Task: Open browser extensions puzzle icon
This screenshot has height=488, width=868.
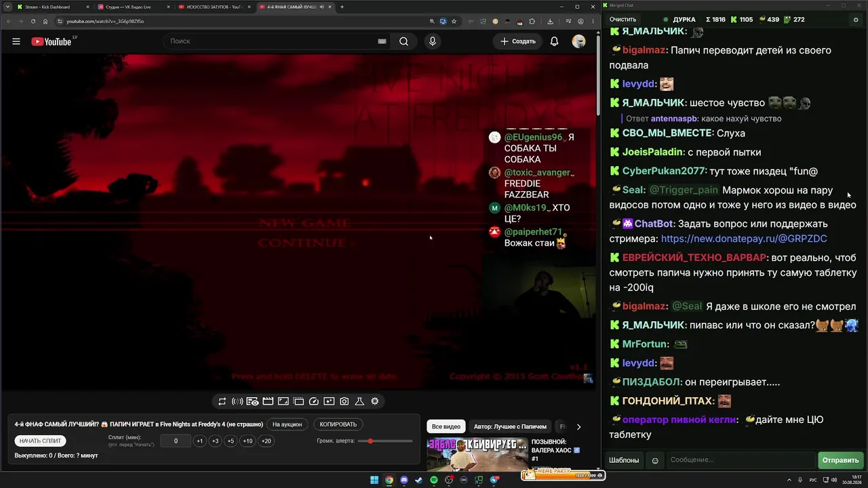Action: click(x=532, y=21)
